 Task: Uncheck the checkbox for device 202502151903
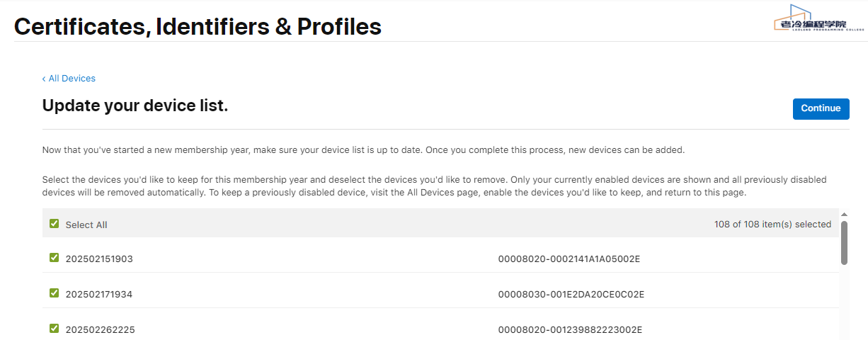click(x=55, y=258)
